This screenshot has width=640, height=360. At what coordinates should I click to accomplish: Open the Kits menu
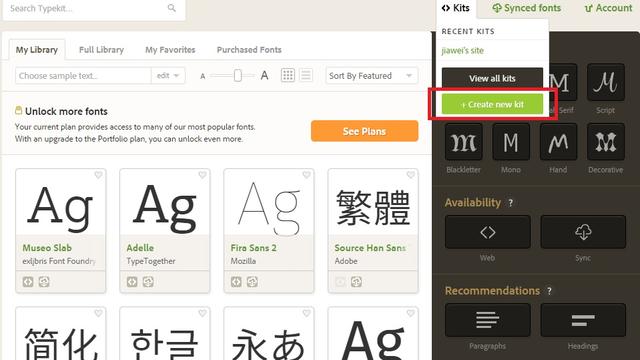[456, 8]
